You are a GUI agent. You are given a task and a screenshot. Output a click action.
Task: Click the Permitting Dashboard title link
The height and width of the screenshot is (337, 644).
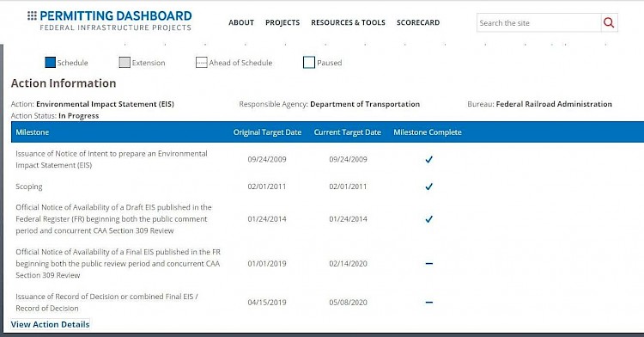pos(115,16)
